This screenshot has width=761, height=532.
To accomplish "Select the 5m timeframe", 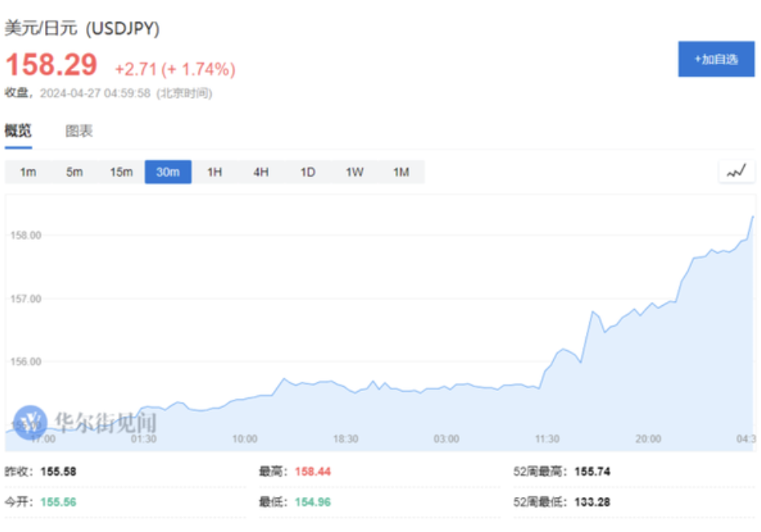I will click(x=75, y=172).
